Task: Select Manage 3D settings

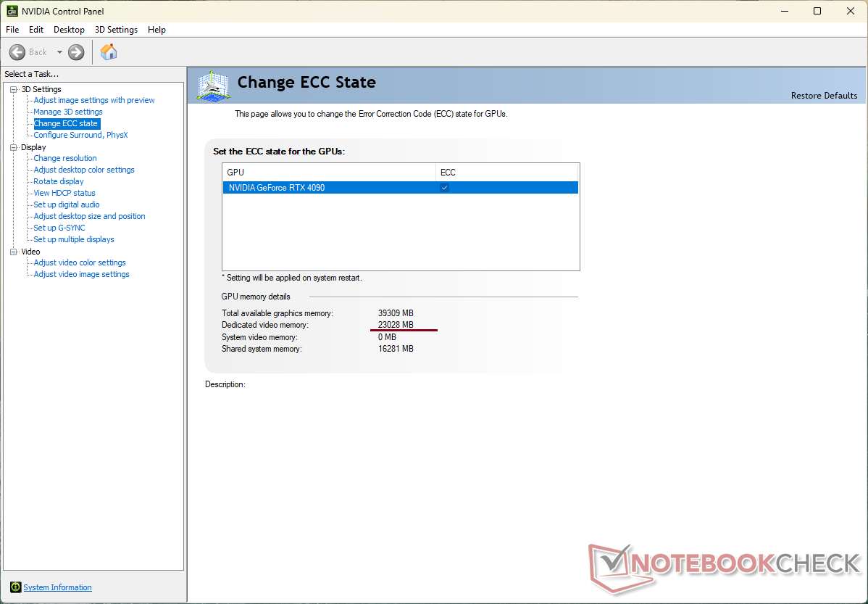Action: click(68, 112)
